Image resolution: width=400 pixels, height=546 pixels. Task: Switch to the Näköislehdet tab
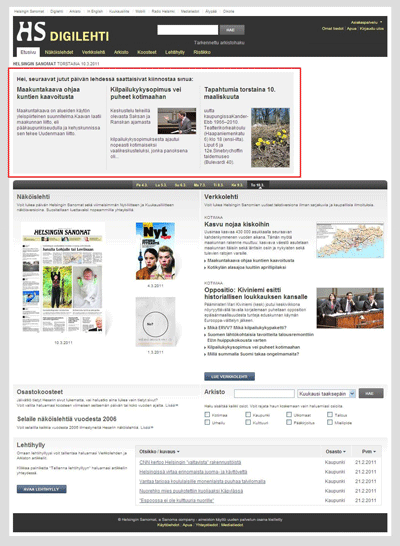coord(59,52)
